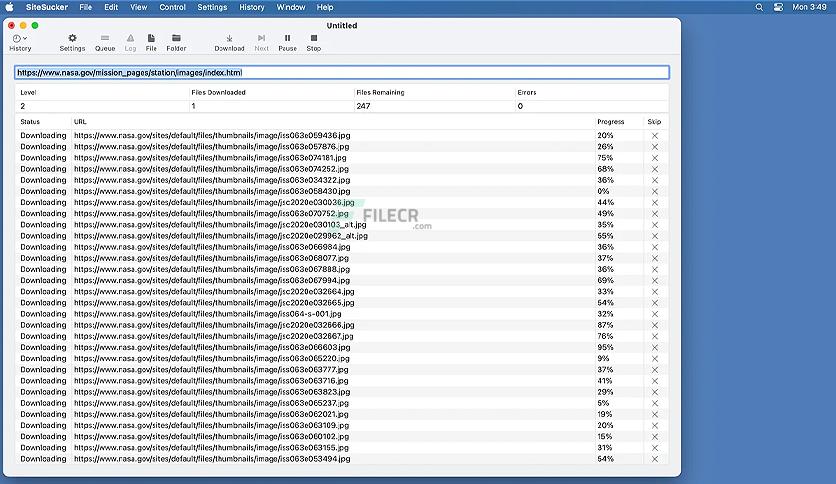Select the iss063e063716.jpg URL row

pyautogui.click(x=341, y=381)
